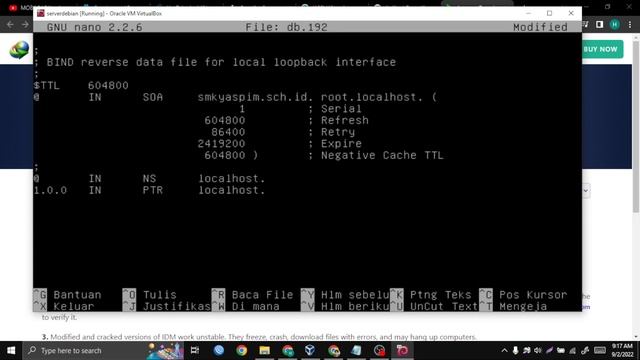
Task: Open the Chrome three-dot menu
Action: click(630, 25)
